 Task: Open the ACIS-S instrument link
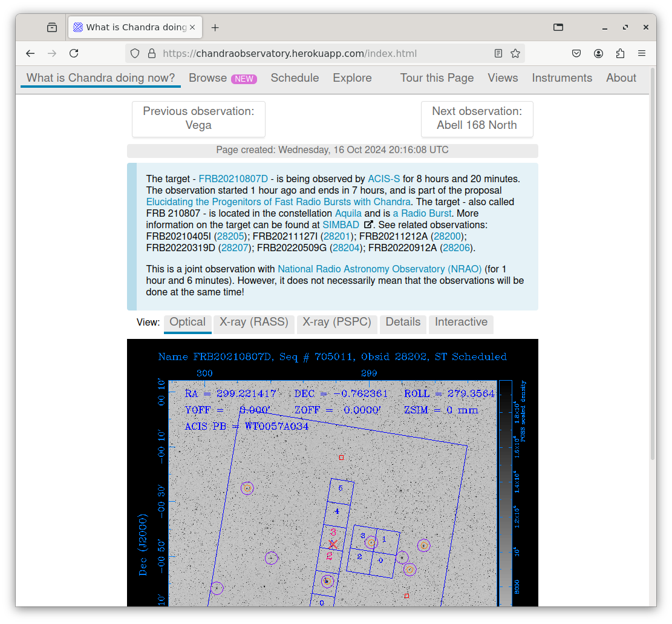pyautogui.click(x=384, y=179)
